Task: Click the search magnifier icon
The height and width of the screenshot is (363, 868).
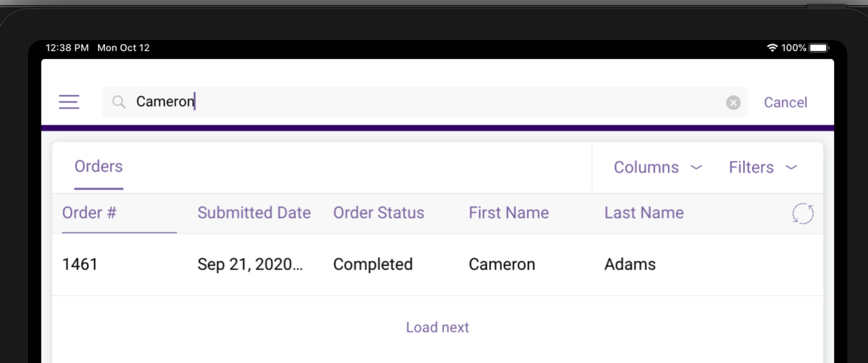Action: point(119,102)
